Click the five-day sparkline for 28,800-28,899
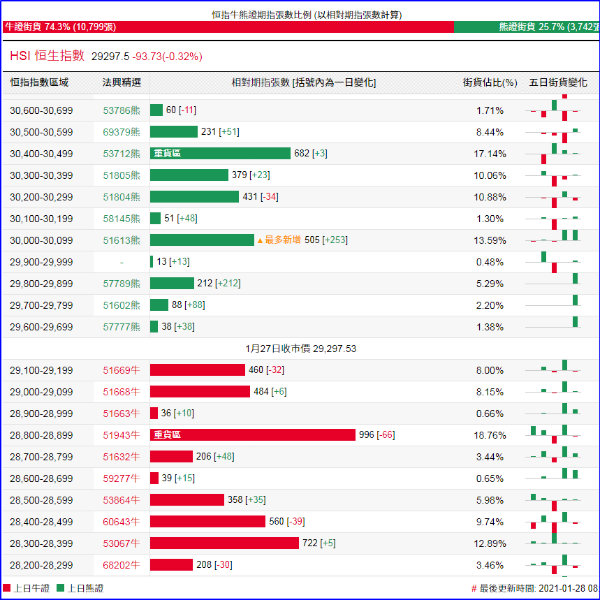 553,434
